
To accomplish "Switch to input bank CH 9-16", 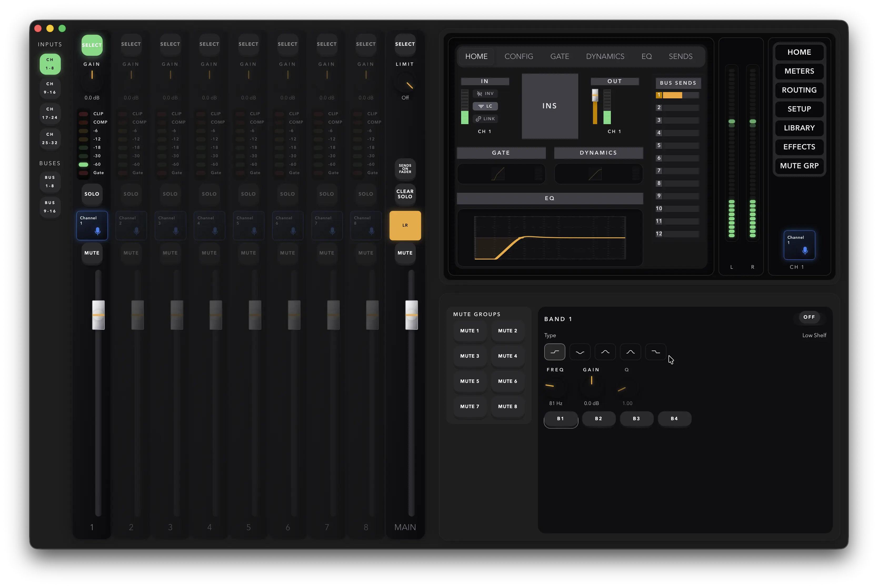I will coord(50,88).
